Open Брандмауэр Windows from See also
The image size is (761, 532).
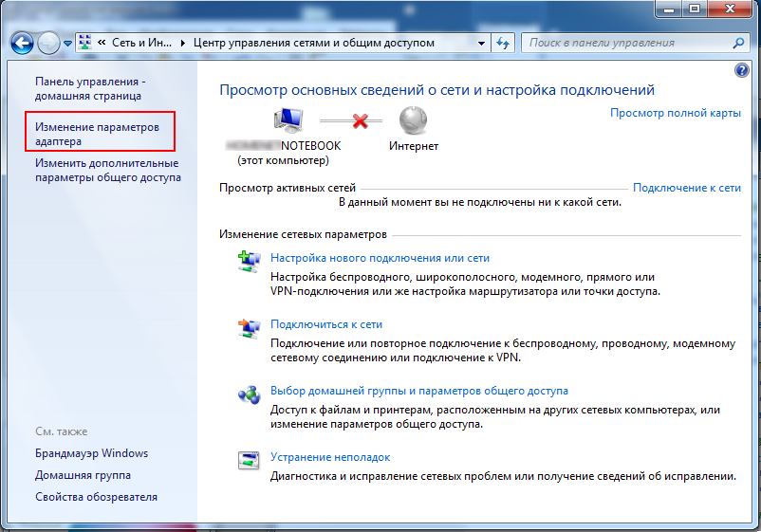(91, 453)
